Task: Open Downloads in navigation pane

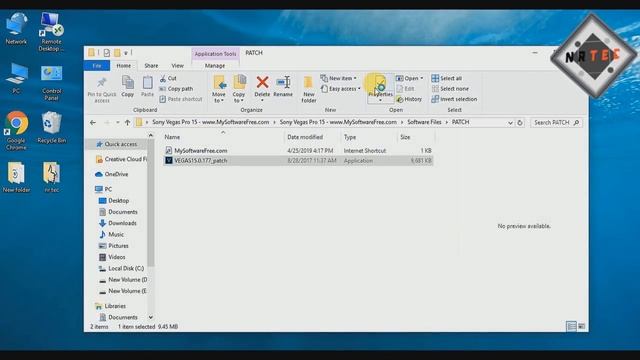Action: click(118, 223)
